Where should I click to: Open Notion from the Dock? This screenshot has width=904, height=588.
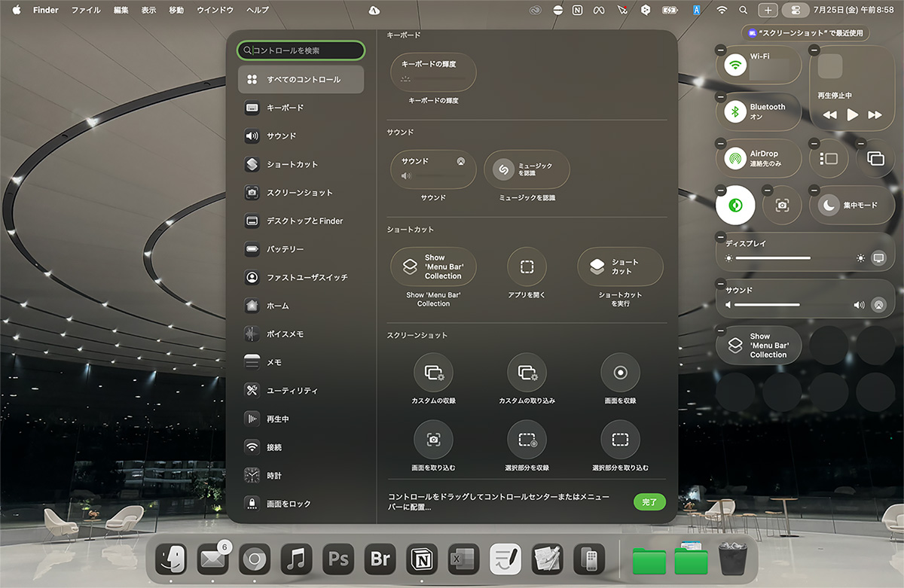coord(422,559)
